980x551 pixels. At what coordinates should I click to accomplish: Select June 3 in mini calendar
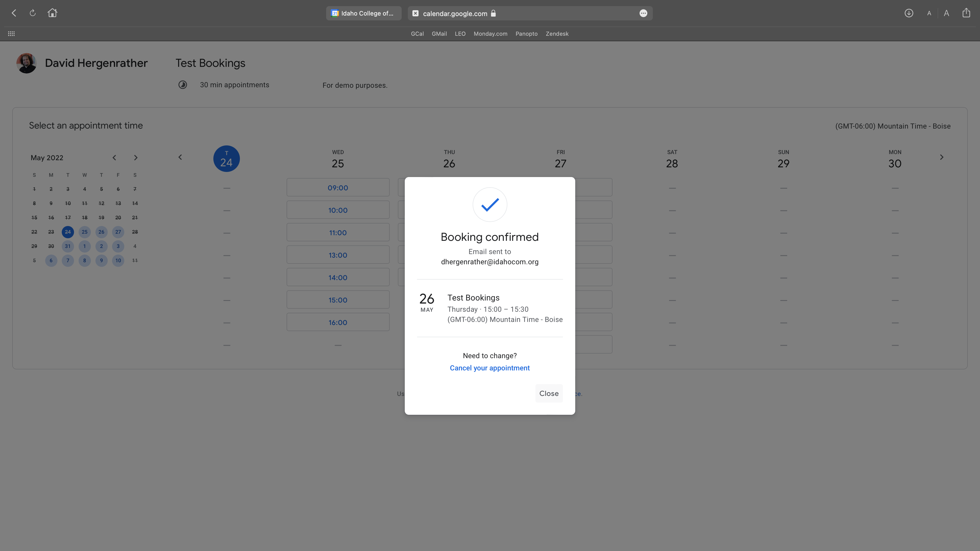[118, 246]
